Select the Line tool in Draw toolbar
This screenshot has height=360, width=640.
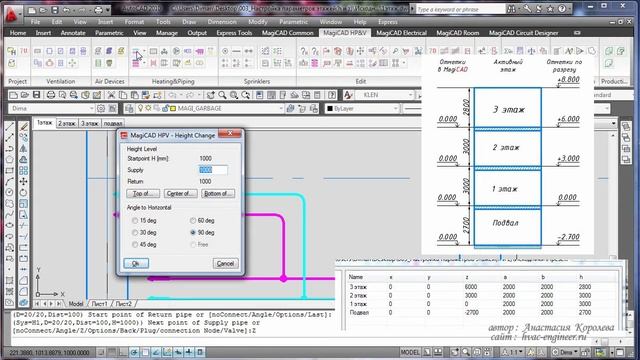(x=10, y=127)
